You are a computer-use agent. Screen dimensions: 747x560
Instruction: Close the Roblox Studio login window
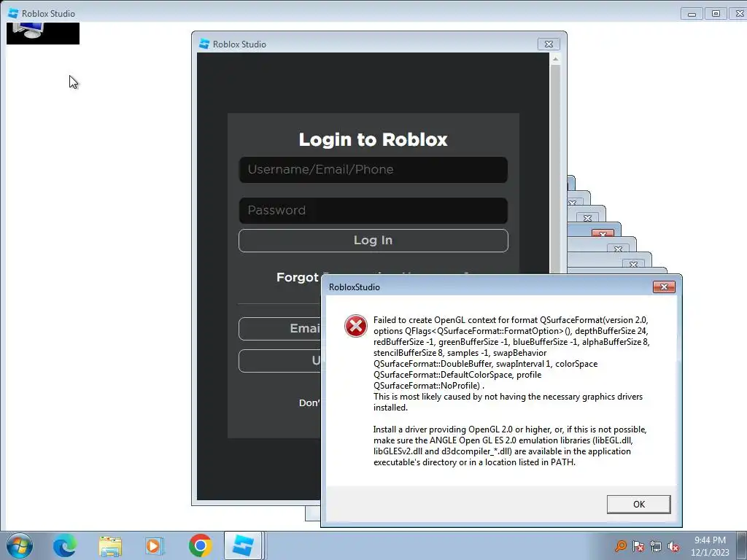(x=549, y=44)
